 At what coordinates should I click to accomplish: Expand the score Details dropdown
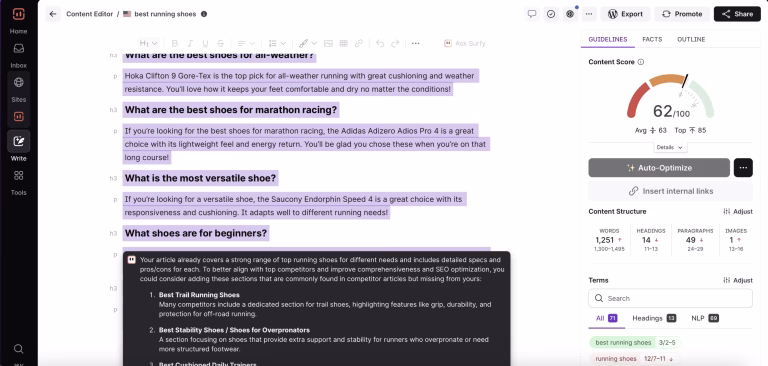point(670,147)
